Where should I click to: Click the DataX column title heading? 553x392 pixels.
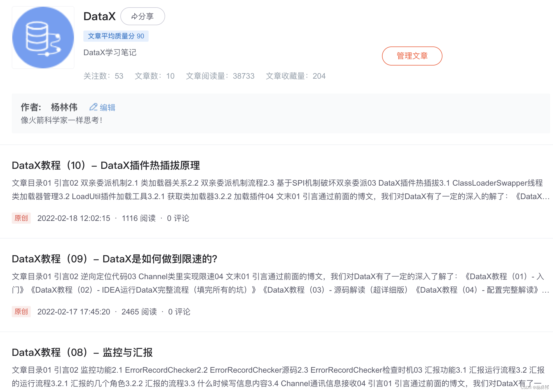100,16
